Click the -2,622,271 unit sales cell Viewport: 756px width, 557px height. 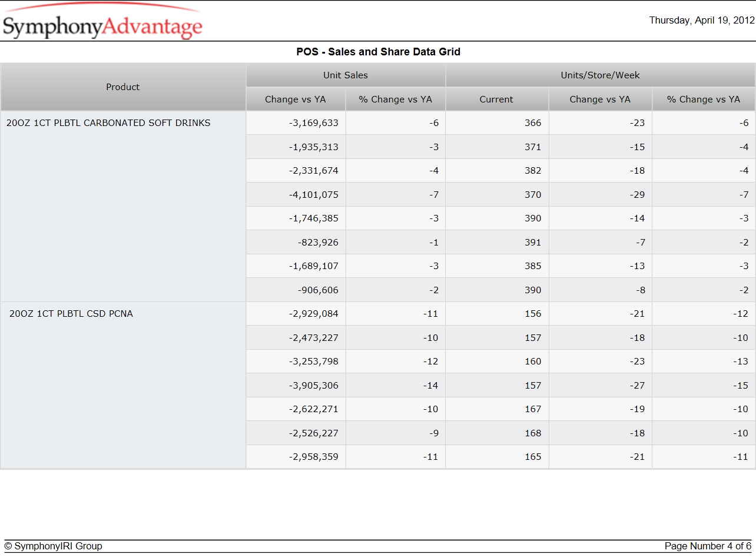296,409
